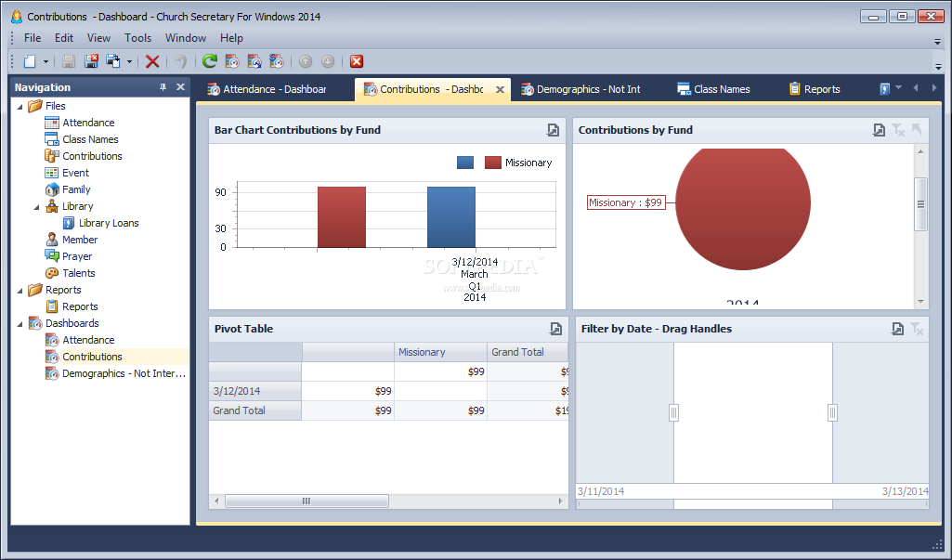The height and width of the screenshot is (560, 952).
Task: Click the grayed-out Save toolbar icon
Action: pyautogui.click(x=69, y=61)
